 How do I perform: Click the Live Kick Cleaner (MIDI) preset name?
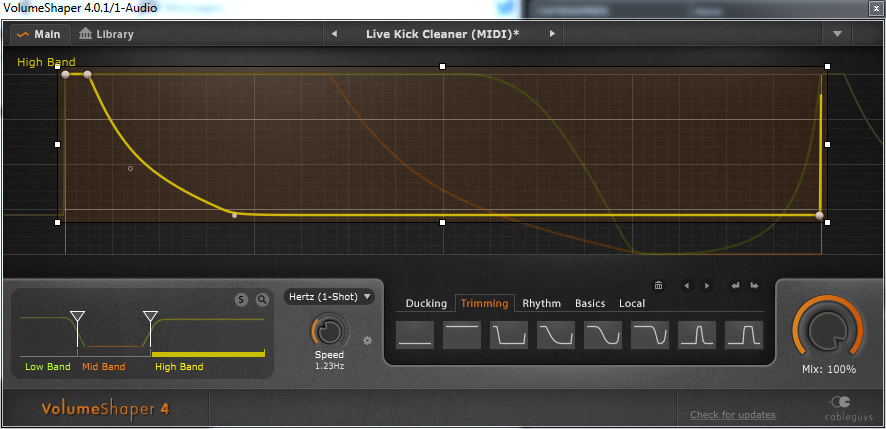coord(442,34)
